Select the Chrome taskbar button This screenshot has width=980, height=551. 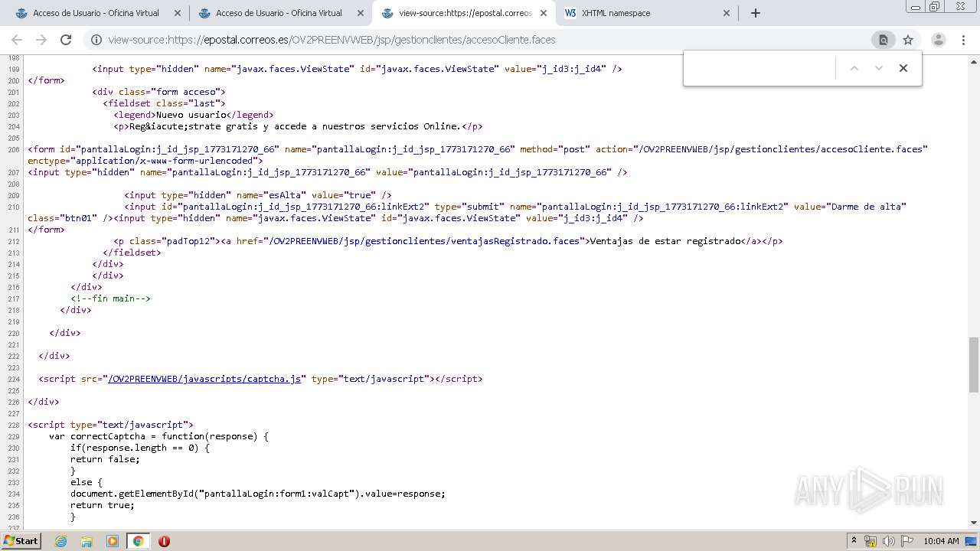[138, 541]
